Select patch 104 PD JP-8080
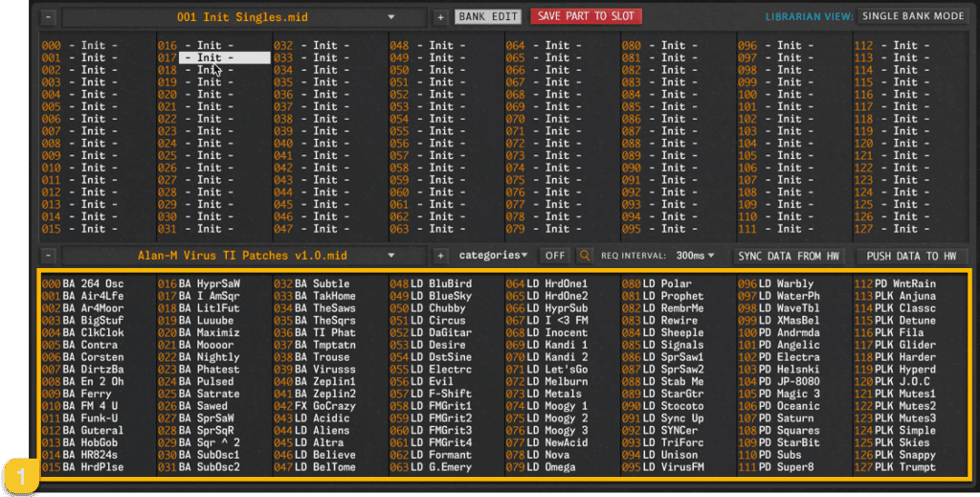 click(x=779, y=381)
